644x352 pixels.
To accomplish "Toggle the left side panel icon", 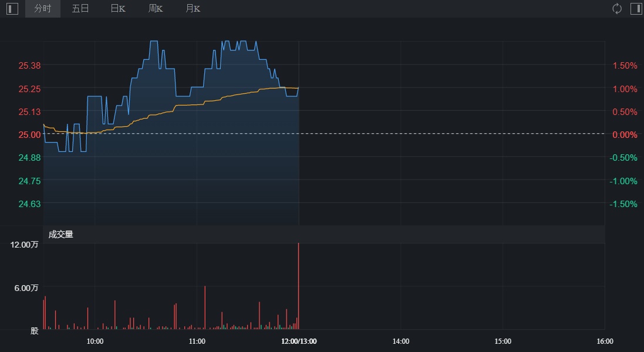I will (12, 9).
